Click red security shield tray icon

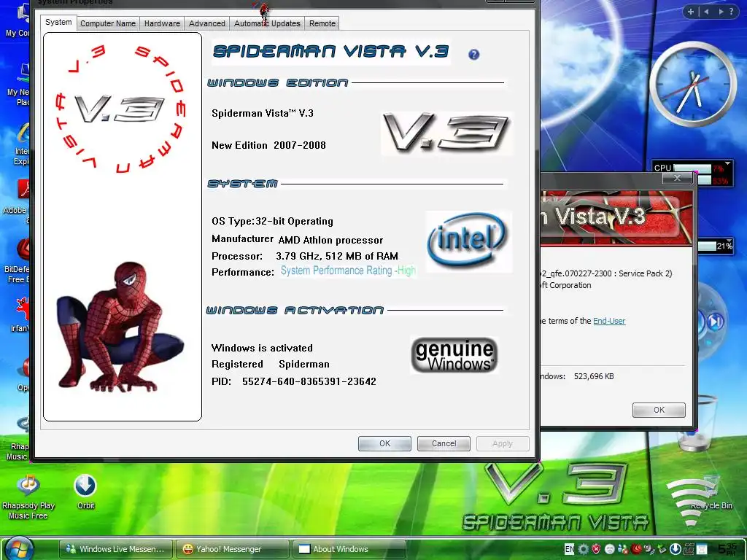596,549
